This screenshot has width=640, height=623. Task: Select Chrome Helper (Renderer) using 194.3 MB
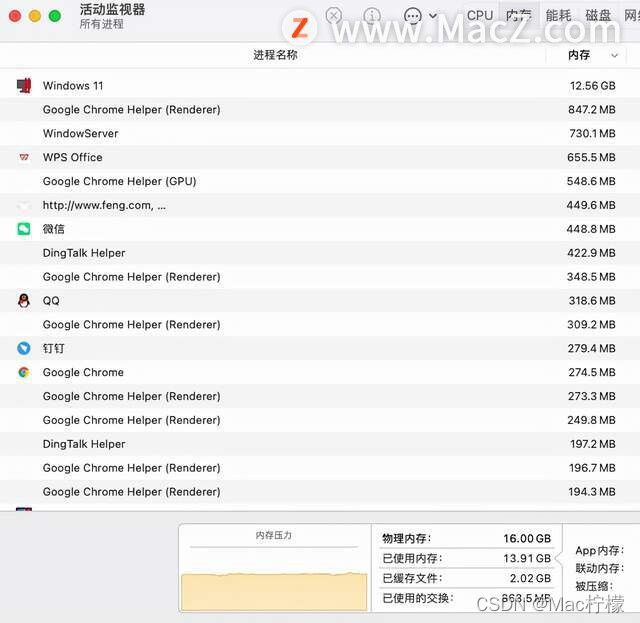[x=320, y=492]
